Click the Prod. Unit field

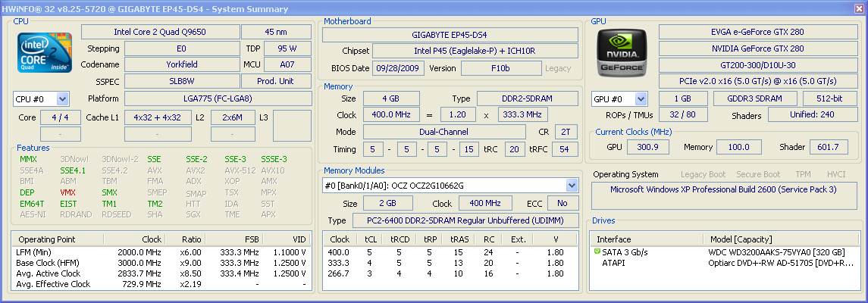tap(276, 81)
